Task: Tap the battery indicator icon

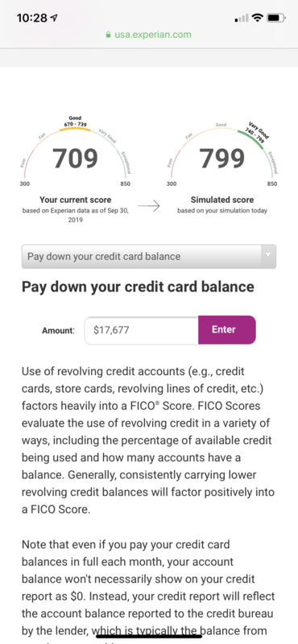Action: (x=275, y=18)
